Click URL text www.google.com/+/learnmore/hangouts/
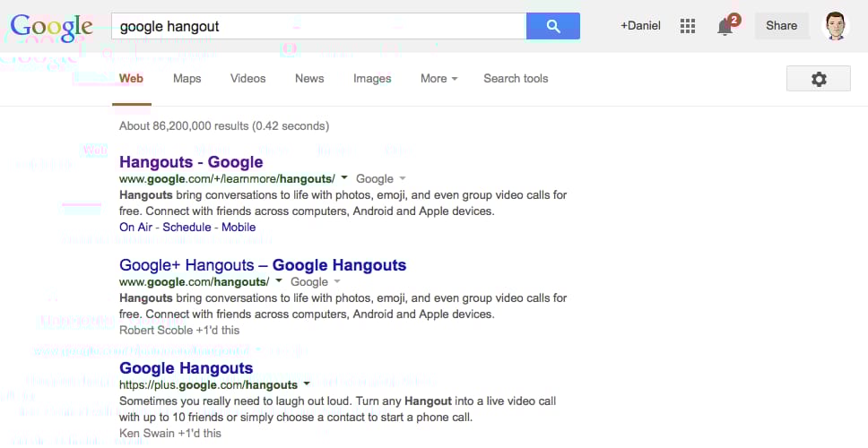This screenshot has width=868, height=448. [x=227, y=178]
